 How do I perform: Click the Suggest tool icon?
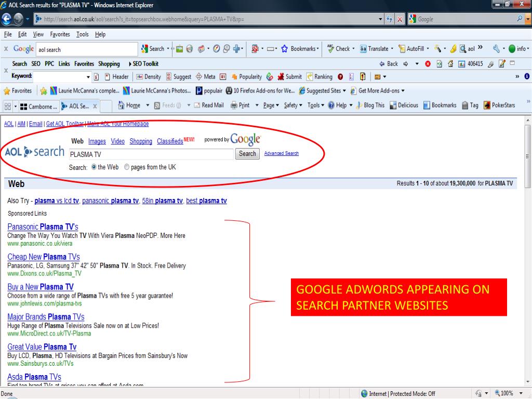(x=169, y=77)
